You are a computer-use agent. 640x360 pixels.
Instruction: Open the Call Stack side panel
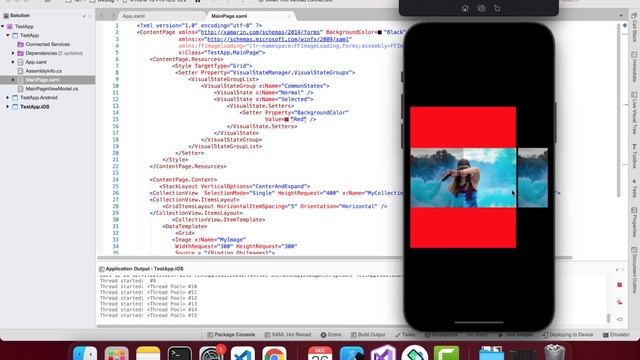634,27
